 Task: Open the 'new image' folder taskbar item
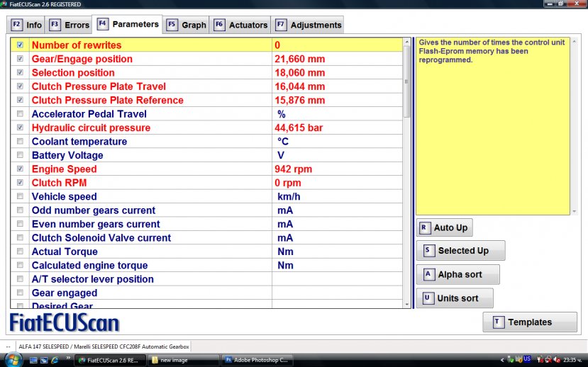click(x=184, y=360)
